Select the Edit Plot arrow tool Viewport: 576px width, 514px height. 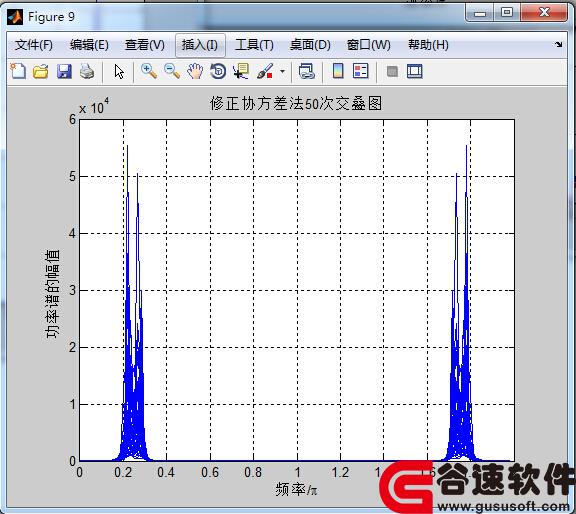119,72
